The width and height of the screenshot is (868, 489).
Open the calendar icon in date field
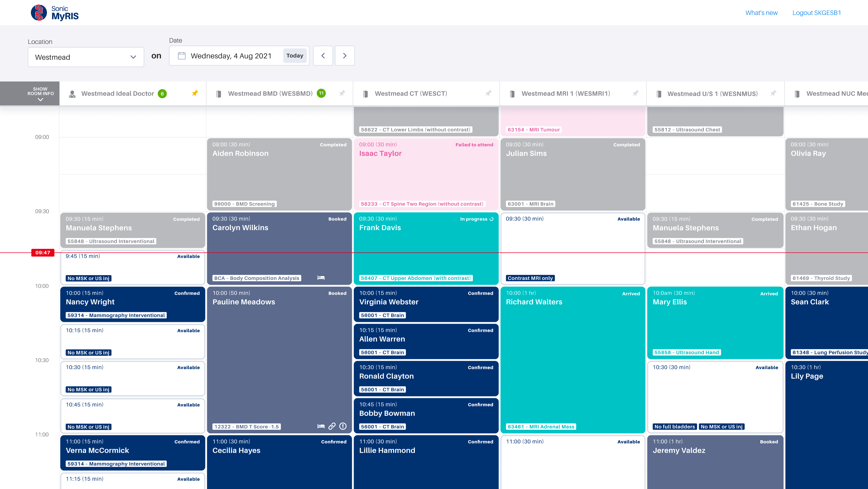pos(182,56)
